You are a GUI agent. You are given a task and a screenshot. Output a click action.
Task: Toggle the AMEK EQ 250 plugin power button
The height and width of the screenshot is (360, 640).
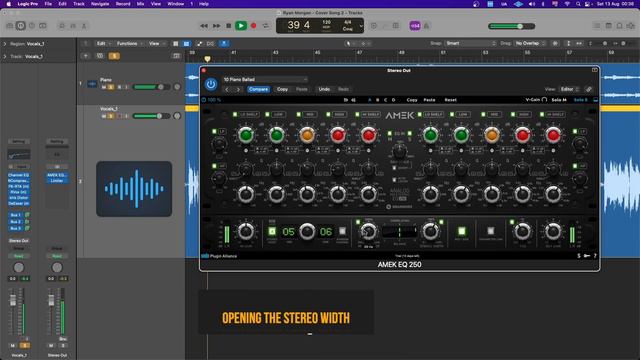[211, 84]
